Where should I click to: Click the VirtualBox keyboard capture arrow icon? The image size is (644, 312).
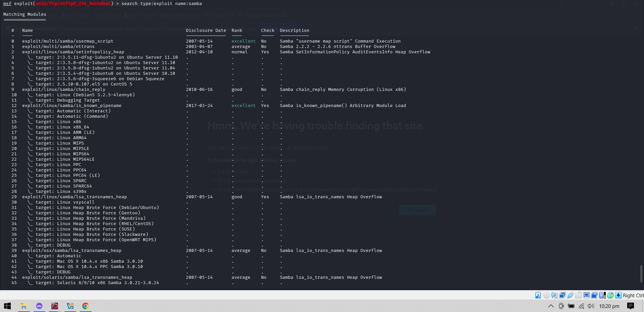tap(618, 295)
